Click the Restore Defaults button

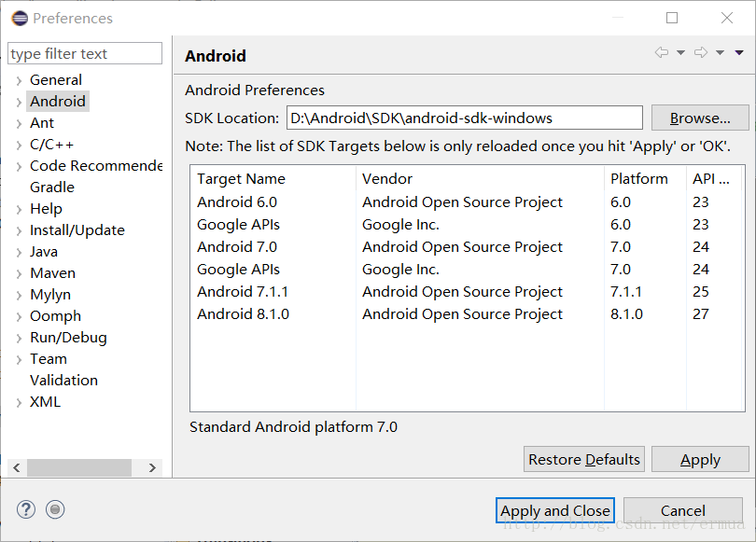583,459
